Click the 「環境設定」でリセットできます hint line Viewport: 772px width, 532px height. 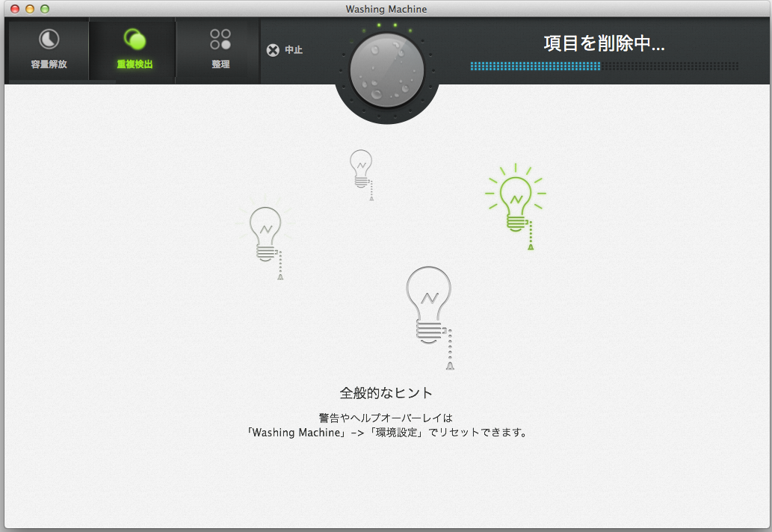pyautogui.click(x=386, y=433)
